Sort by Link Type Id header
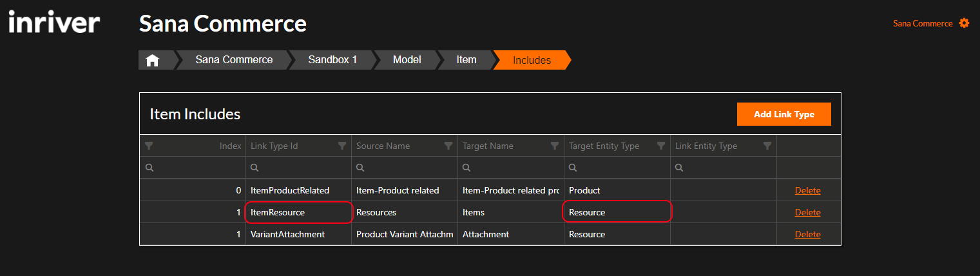 pyautogui.click(x=274, y=146)
